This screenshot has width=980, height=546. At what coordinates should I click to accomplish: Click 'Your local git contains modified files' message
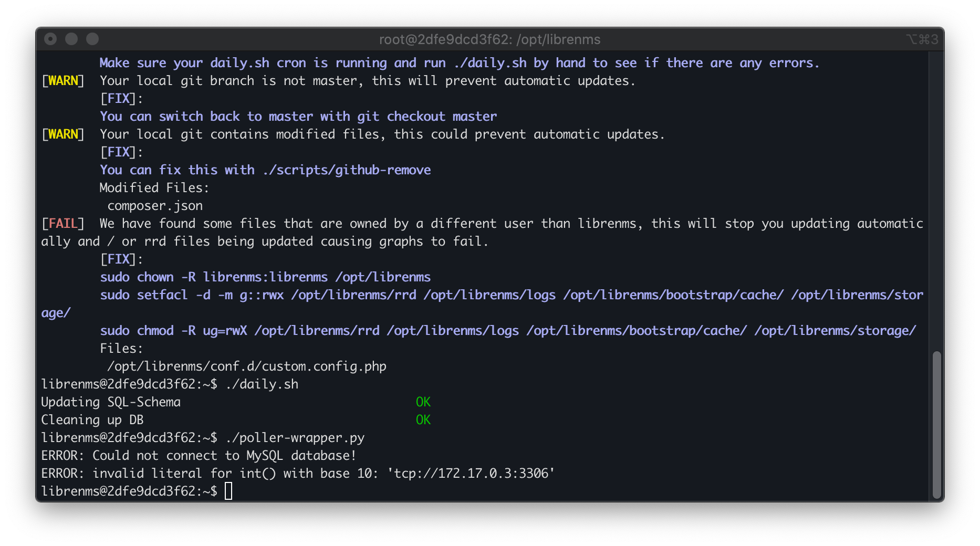point(382,134)
